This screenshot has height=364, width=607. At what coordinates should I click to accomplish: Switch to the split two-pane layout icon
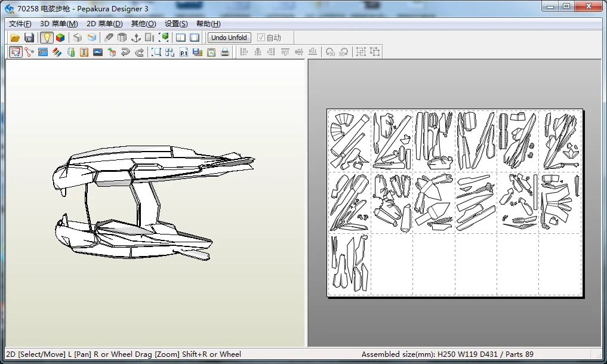coord(181,38)
